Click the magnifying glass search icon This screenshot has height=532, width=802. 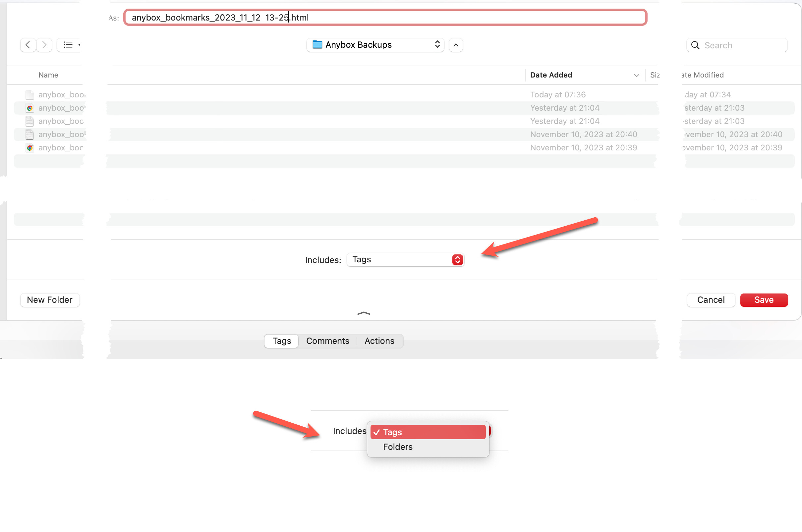695,45
